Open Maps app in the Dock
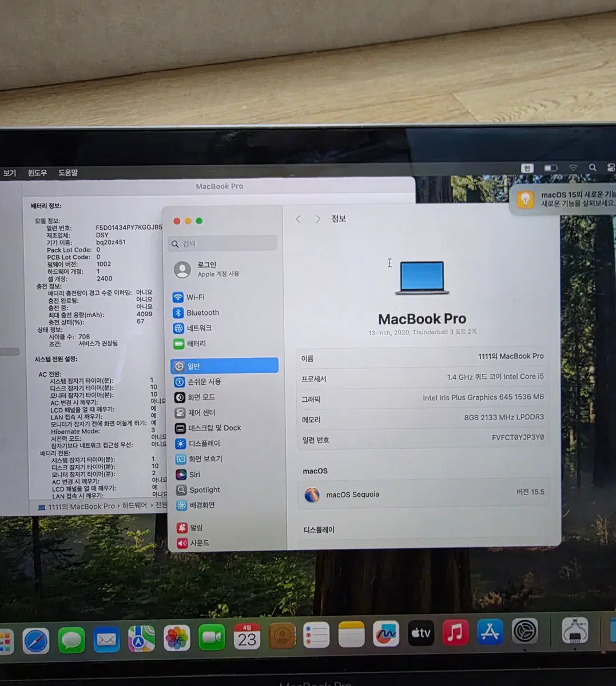The width and height of the screenshot is (616, 686). [x=141, y=639]
